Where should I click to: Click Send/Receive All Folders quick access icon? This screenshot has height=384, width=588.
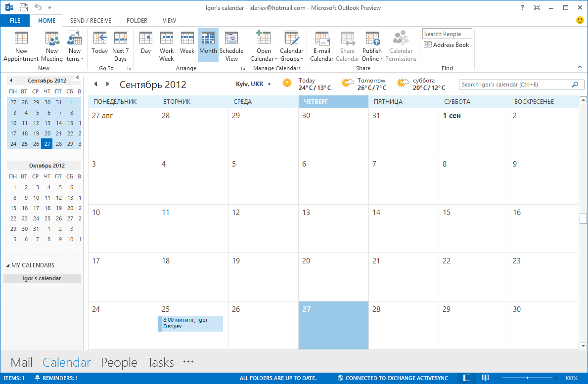[24, 7]
